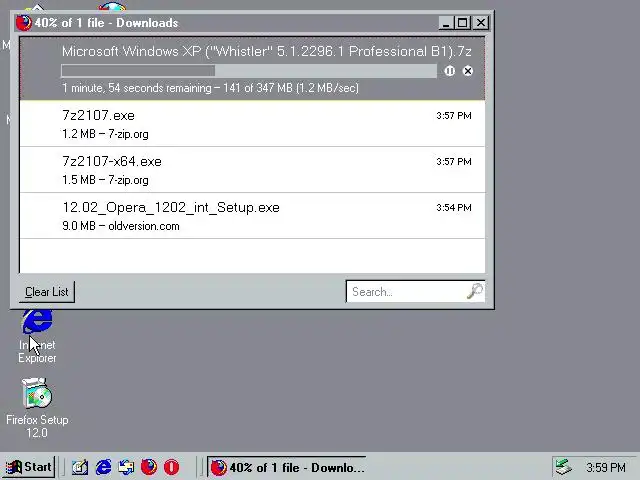Click the 3:59 PM system clock
Screen dimensions: 640x480
pyautogui.click(x=606, y=467)
